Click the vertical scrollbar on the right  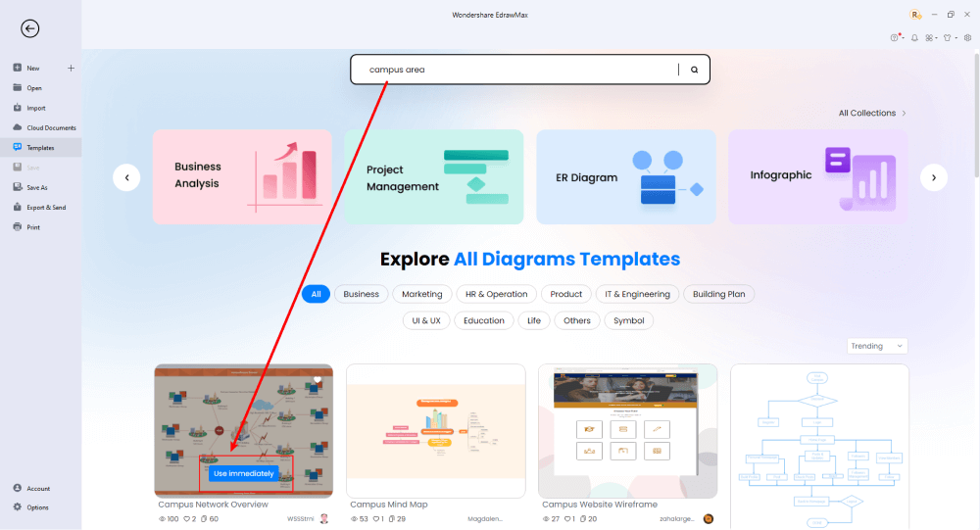pyautogui.click(x=976, y=116)
